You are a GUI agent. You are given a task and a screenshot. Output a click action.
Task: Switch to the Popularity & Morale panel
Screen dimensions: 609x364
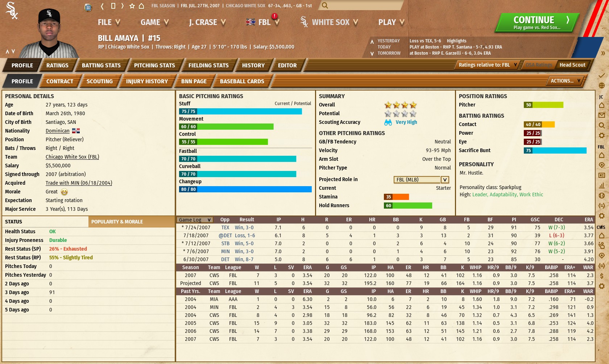coord(117,222)
